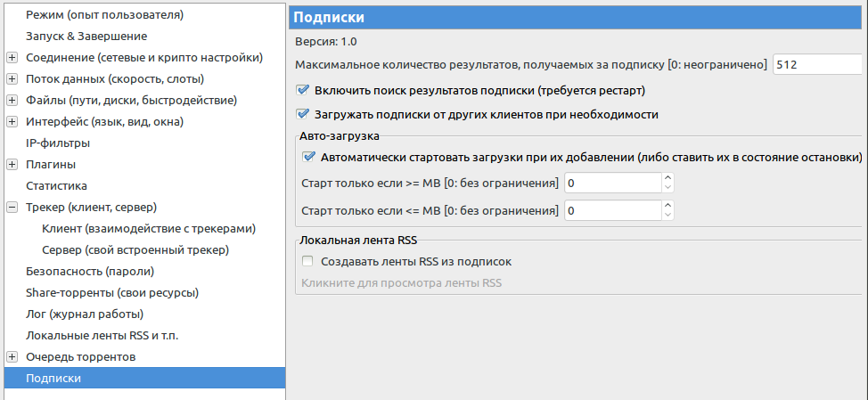The width and height of the screenshot is (868, 400).
Task: Enable Создавать ленты RSS из подписок
Action: [x=308, y=261]
